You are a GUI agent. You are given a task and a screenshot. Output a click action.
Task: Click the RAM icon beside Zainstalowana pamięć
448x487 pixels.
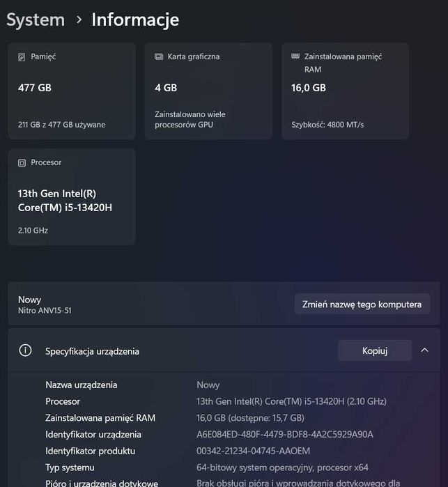click(x=295, y=56)
